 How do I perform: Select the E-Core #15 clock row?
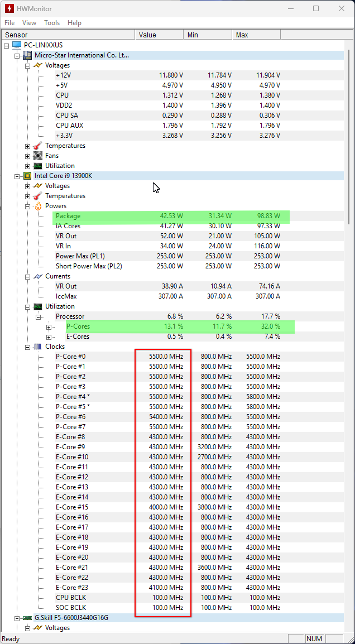point(199,507)
